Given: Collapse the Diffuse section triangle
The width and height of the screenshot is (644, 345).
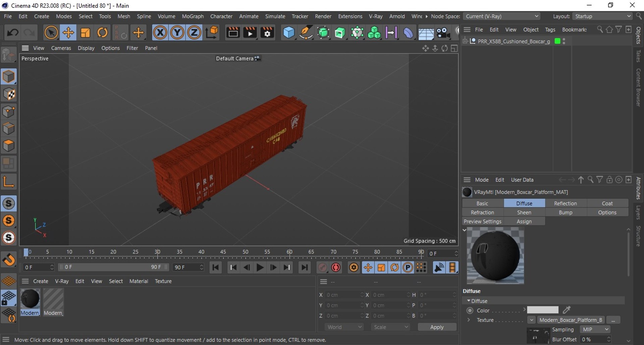Looking at the screenshot, I should point(469,301).
